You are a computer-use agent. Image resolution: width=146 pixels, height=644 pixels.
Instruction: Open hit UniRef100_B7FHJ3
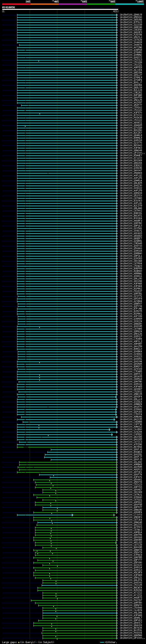[x=131, y=22]
